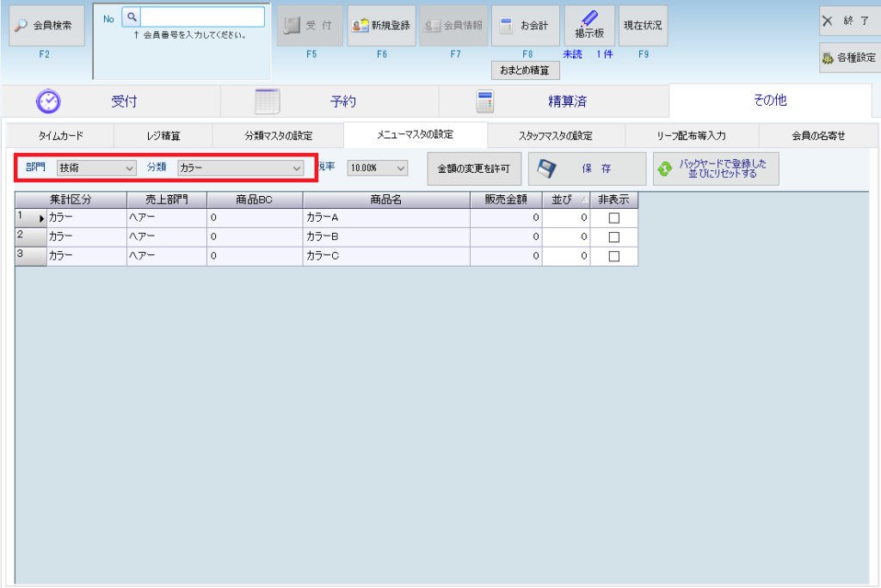Open お会計 checkout button
The width and height of the screenshot is (881, 588).
(x=525, y=26)
